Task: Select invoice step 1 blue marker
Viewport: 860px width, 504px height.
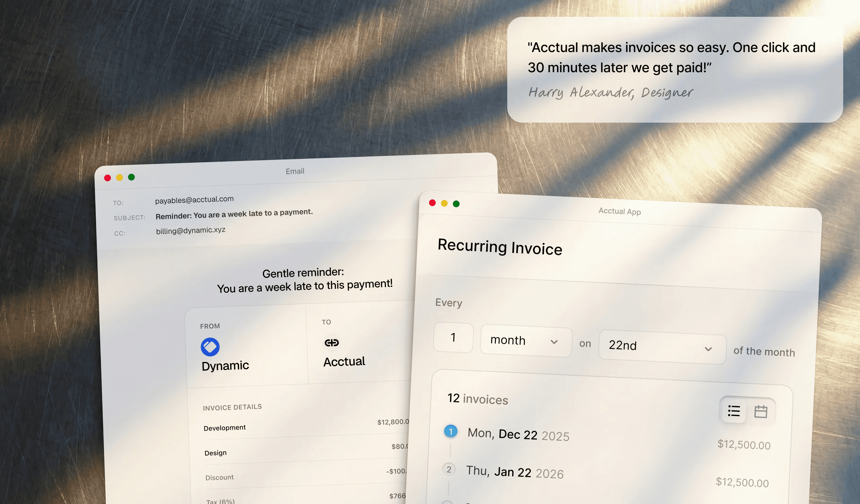Action: 450,431
